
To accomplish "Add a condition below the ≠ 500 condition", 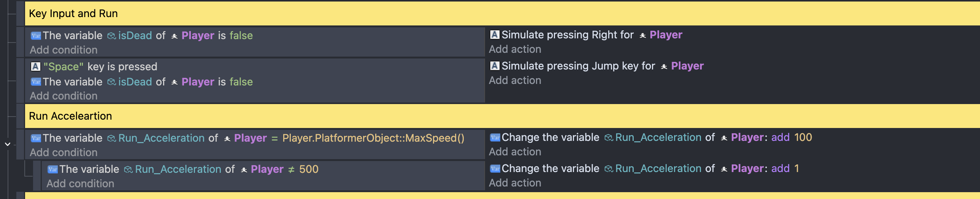I will (80, 184).
